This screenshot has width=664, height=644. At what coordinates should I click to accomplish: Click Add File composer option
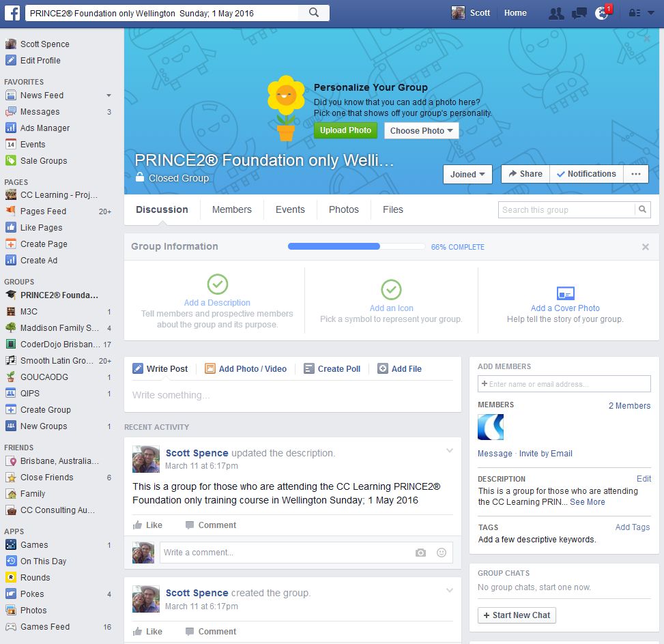[x=400, y=369]
